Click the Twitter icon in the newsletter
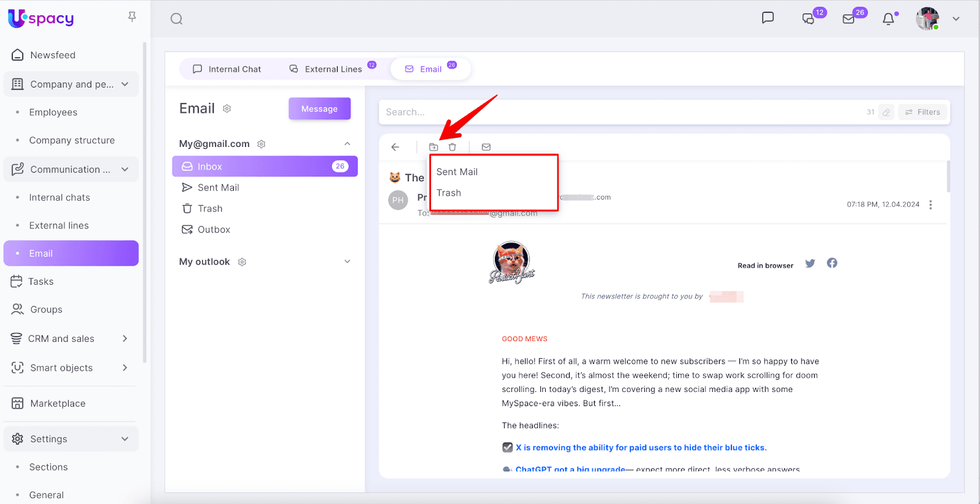The height and width of the screenshot is (504, 980). (810, 263)
